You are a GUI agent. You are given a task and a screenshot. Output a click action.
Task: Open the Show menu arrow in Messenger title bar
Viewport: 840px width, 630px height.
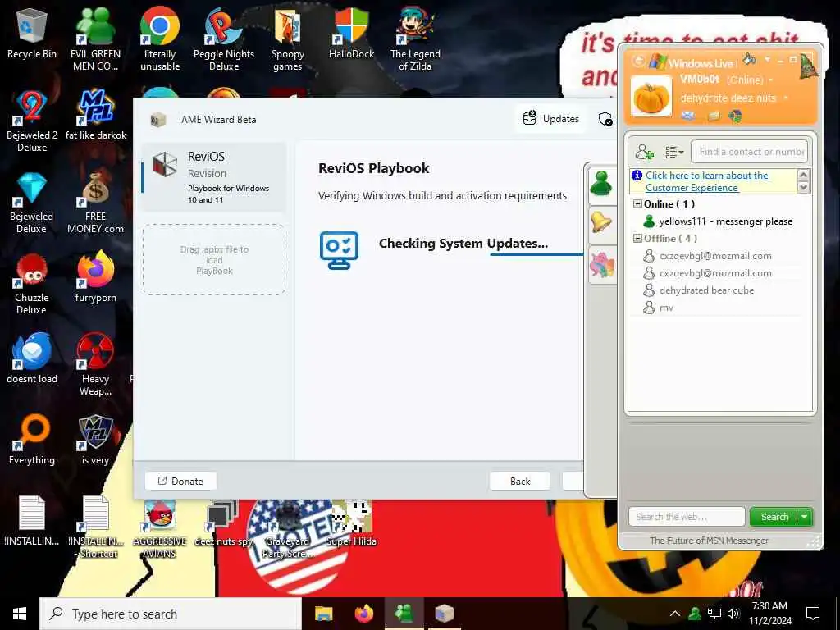click(x=767, y=59)
